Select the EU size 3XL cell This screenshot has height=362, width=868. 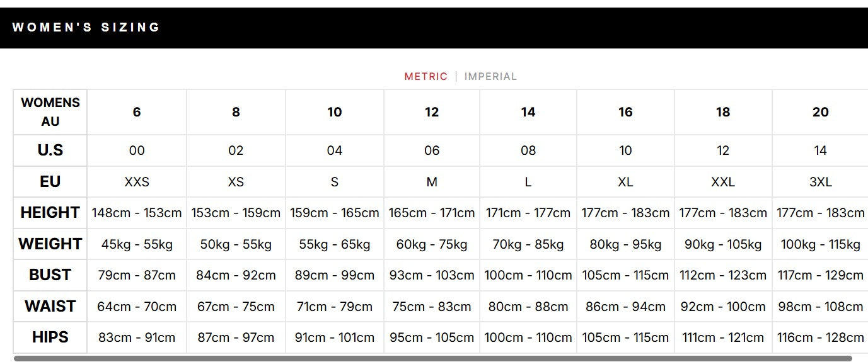click(x=820, y=182)
